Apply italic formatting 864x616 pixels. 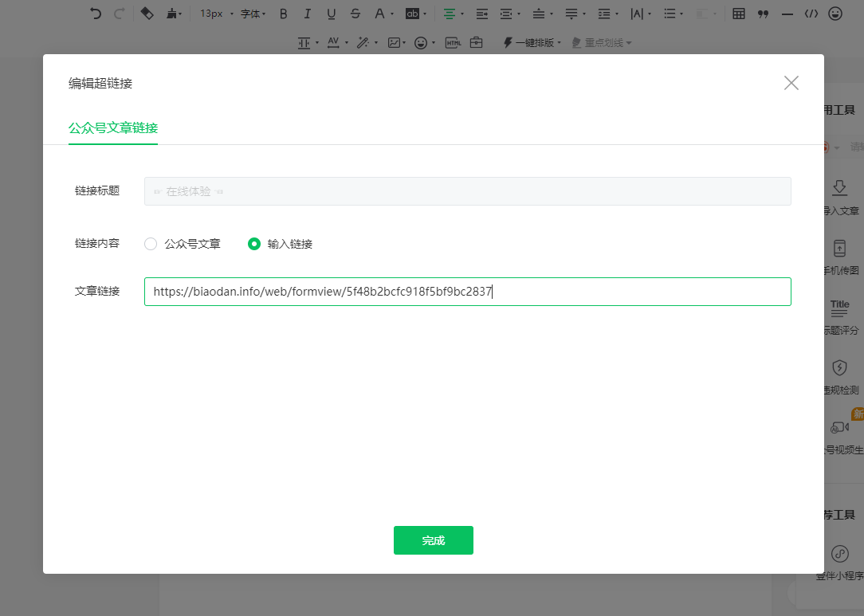pos(307,14)
